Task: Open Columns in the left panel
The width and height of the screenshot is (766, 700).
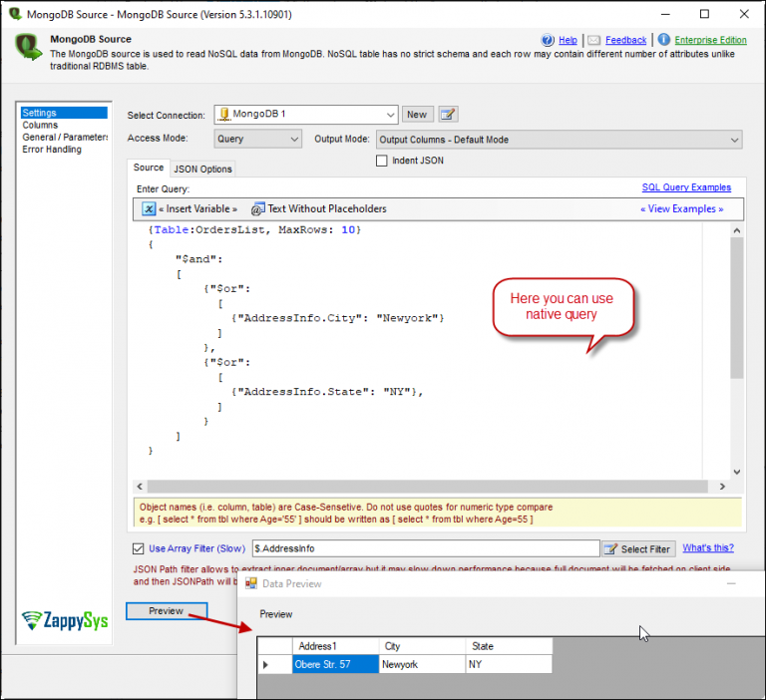Action: [x=40, y=125]
